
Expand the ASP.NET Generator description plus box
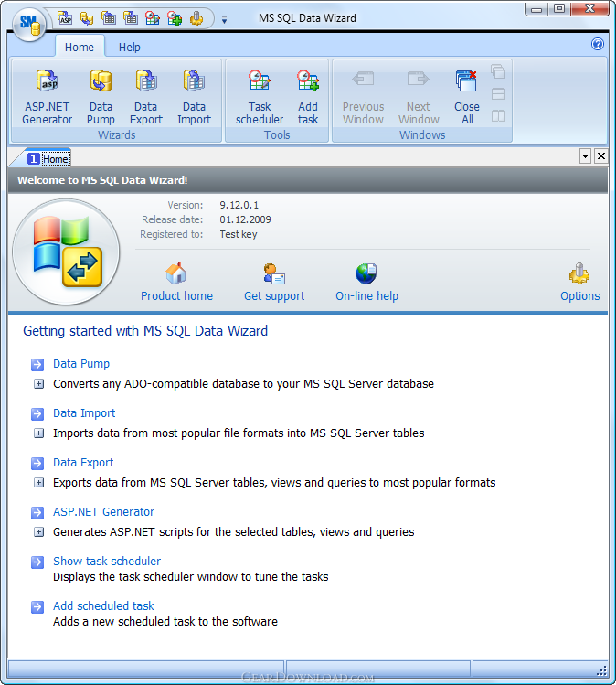(39, 532)
